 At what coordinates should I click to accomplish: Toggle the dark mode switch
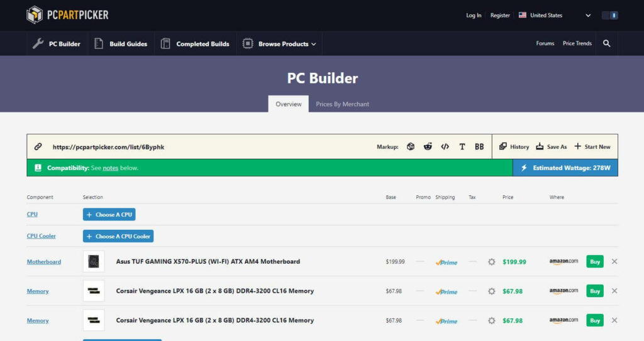(x=610, y=15)
